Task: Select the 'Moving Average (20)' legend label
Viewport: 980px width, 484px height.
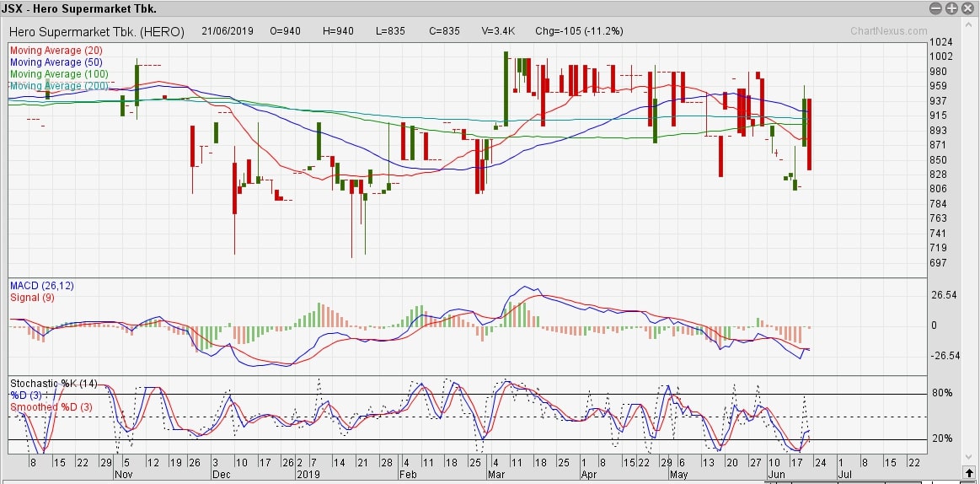Action: click(x=56, y=51)
